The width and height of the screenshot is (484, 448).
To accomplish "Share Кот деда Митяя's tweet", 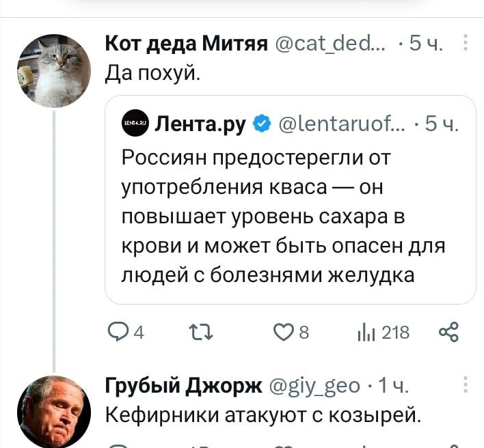I will (448, 333).
